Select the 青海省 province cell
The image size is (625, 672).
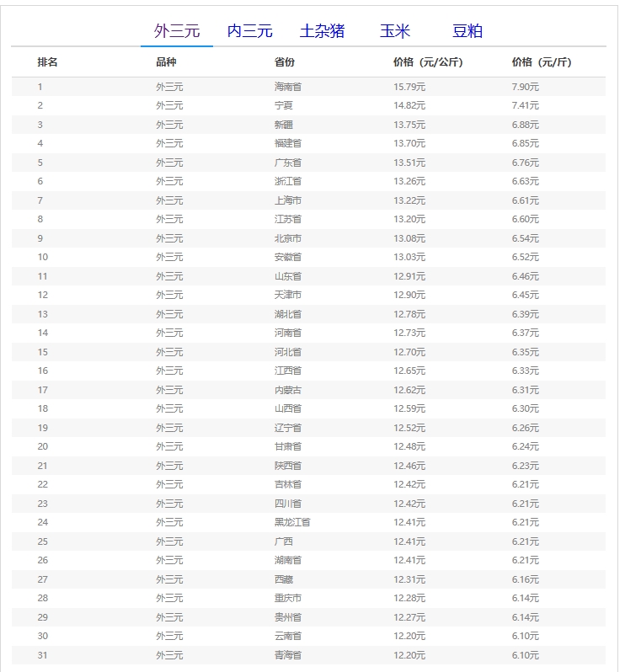288,655
